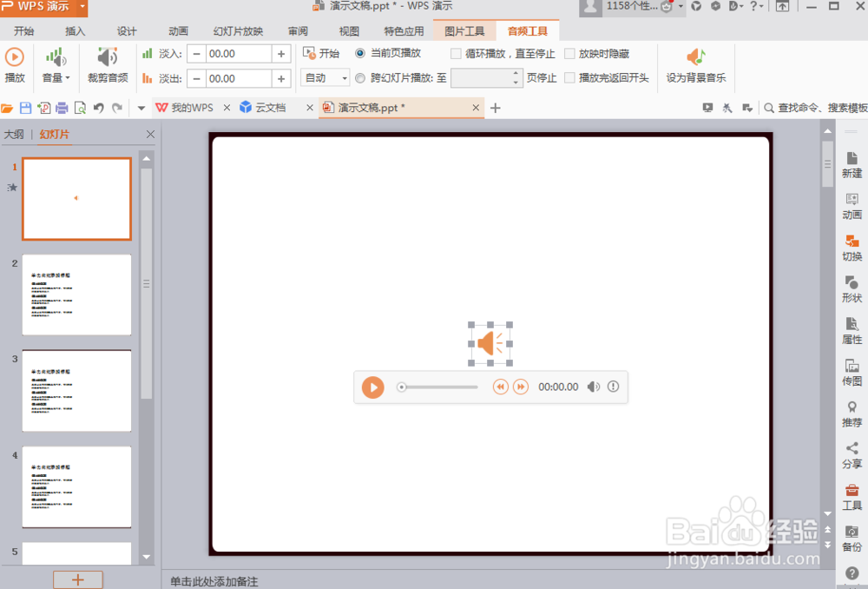Click the Redo arrow icon
Screen dimensions: 868x589
117,108
